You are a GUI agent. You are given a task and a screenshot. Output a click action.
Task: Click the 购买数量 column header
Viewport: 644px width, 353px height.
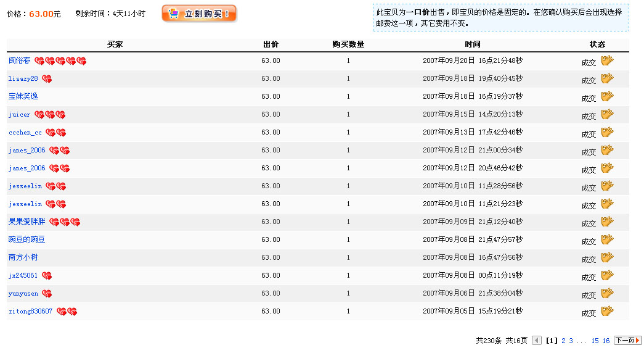click(x=348, y=44)
